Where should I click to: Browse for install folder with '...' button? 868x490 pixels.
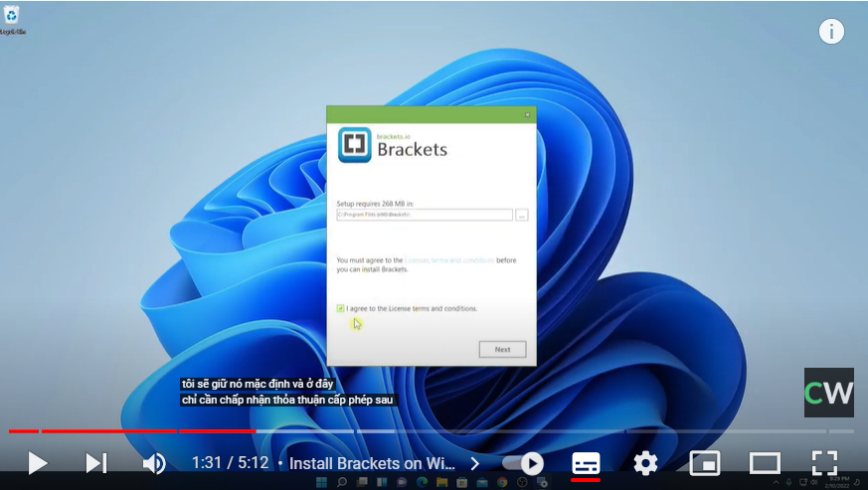521,215
